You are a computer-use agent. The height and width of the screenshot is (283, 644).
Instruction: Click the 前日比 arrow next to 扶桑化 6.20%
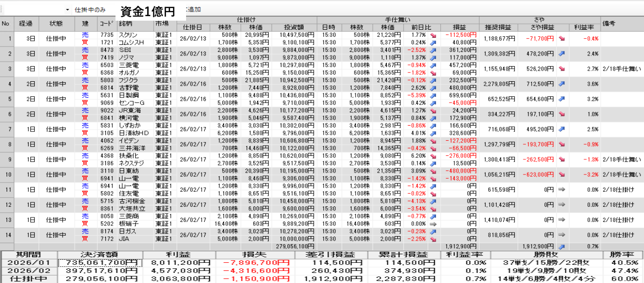433,156
